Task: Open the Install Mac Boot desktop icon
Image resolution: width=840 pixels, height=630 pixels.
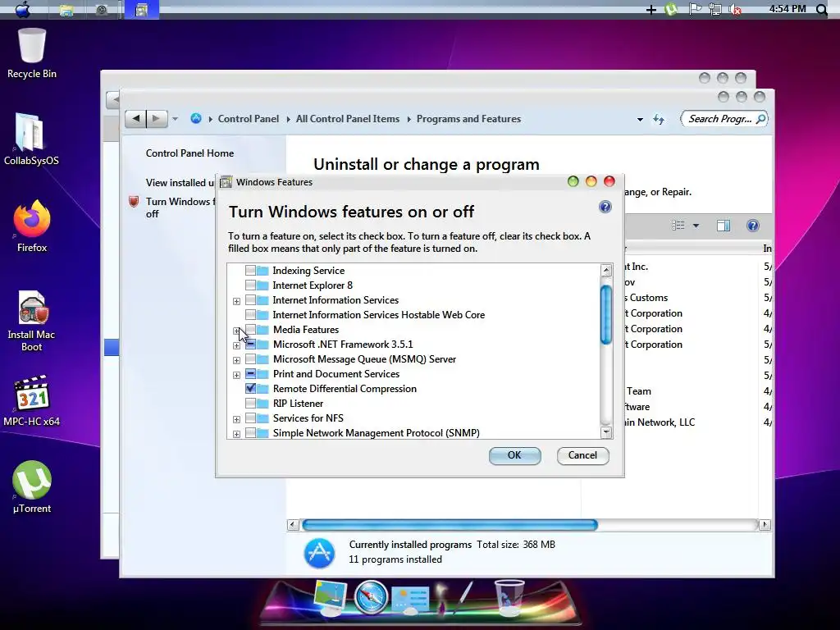Action: point(32,321)
